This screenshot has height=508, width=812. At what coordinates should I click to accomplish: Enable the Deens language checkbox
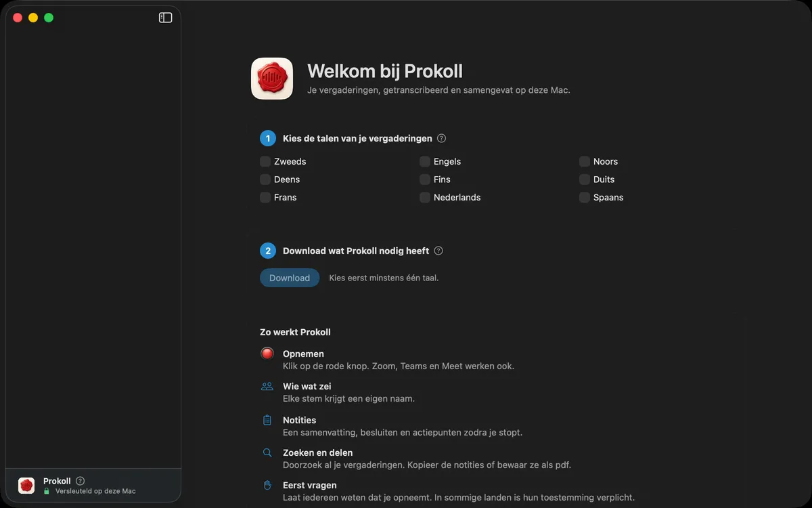click(265, 179)
